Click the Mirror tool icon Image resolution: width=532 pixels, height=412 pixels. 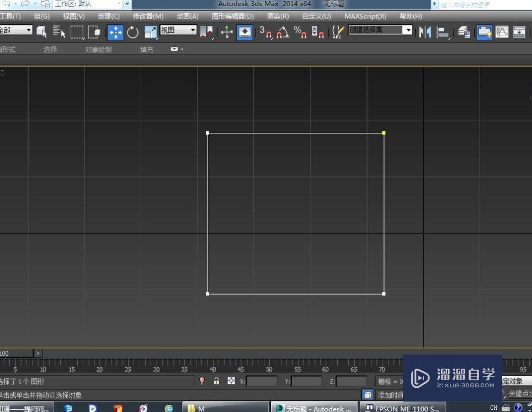[x=424, y=32]
